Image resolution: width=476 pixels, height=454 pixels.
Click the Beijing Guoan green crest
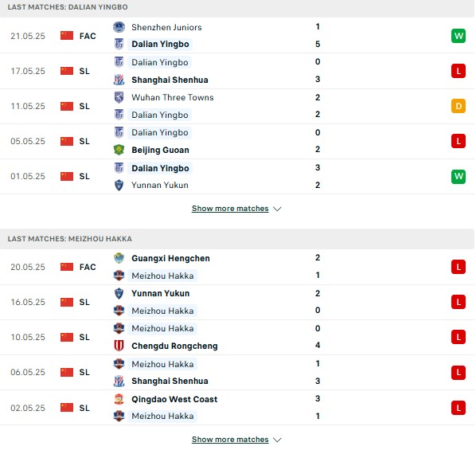tap(119, 150)
